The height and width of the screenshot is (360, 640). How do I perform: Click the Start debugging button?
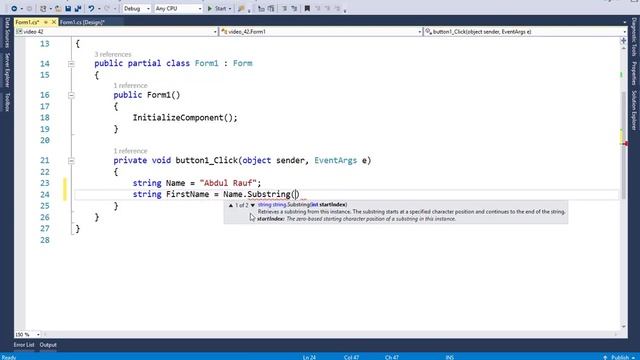[217, 8]
